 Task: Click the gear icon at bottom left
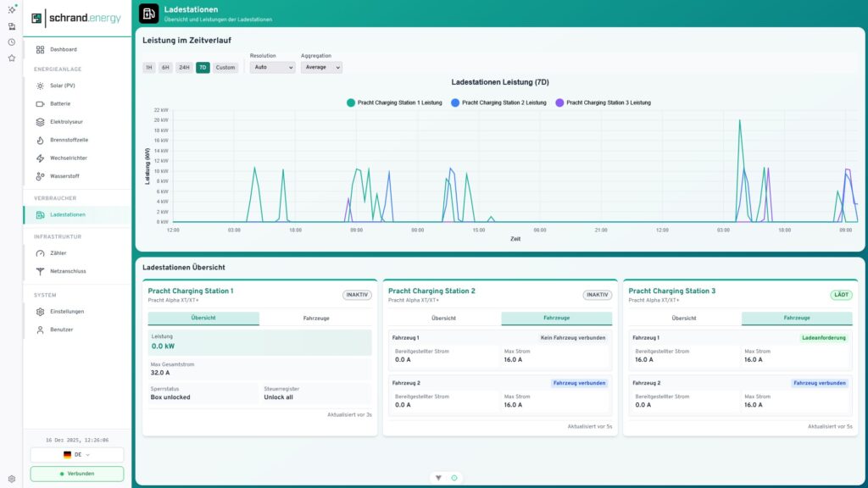pos(12,479)
